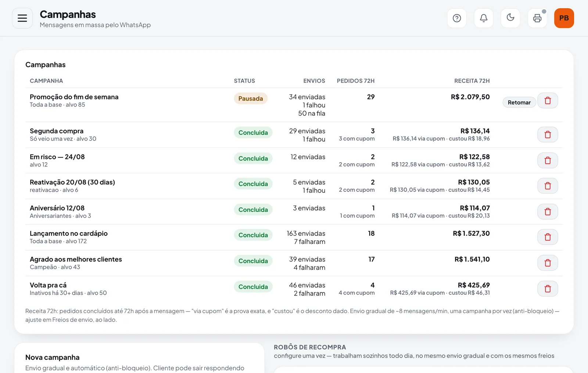Delete the Reativação 20/08 campaign
This screenshot has height=373, width=588.
pyautogui.click(x=548, y=186)
